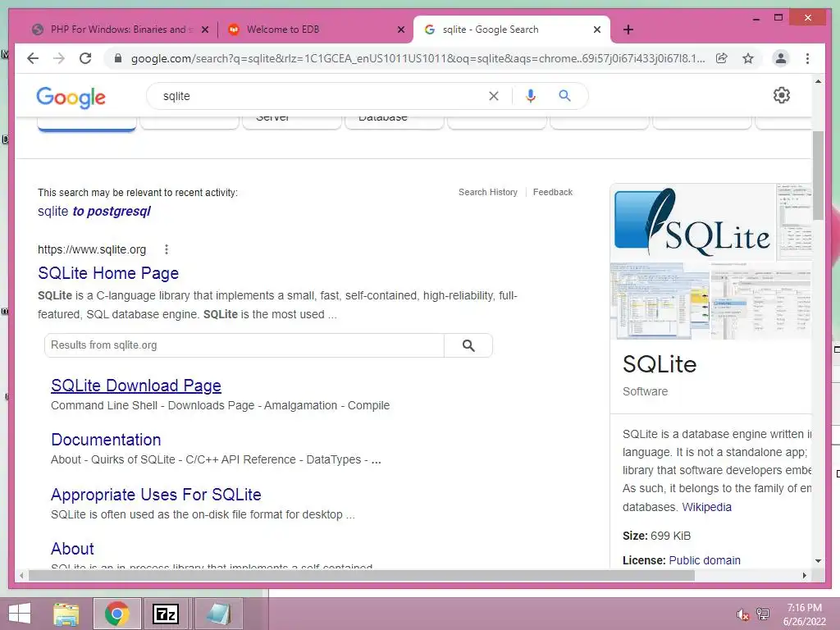Click the horizontal scrollbar left arrow
Viewport: 840px width, 630px height.
point(21,575)
